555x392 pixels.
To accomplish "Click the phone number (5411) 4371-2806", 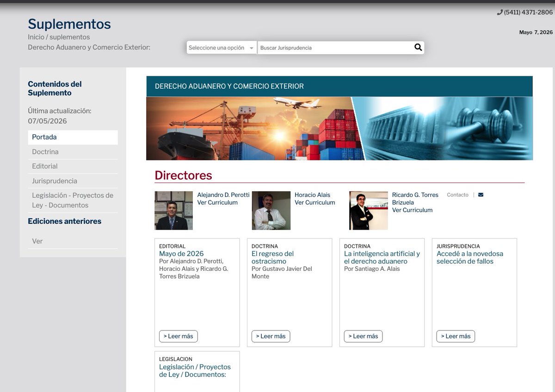I will click(528, 12).
